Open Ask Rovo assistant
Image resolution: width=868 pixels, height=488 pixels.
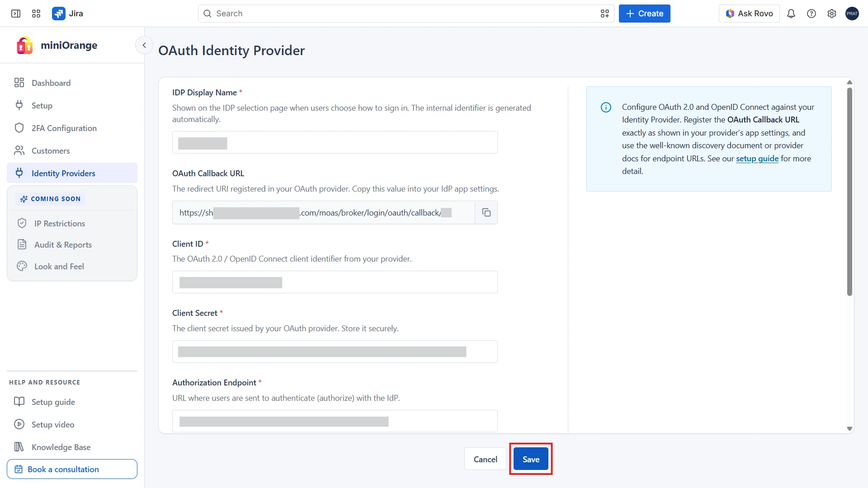[749, 14]
